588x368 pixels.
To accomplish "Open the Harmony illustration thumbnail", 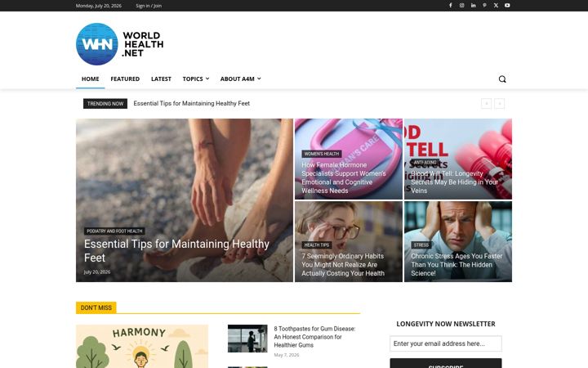I will [x=142, y=346].
